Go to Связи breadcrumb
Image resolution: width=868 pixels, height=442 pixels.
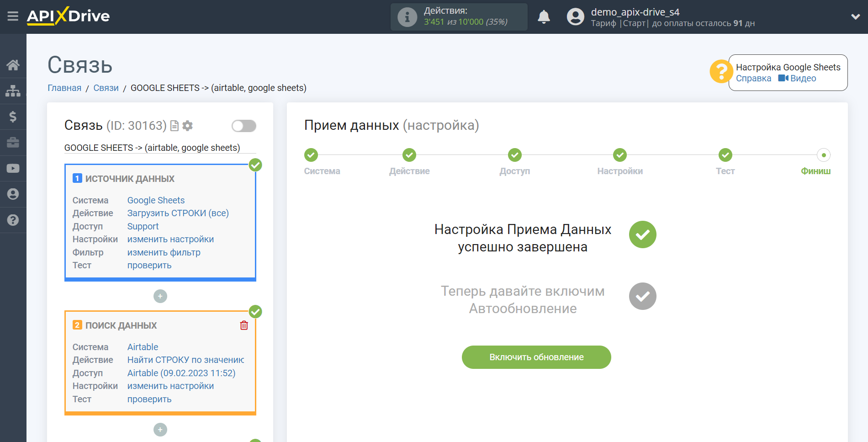pyautogui.click(x=106, y=88)
